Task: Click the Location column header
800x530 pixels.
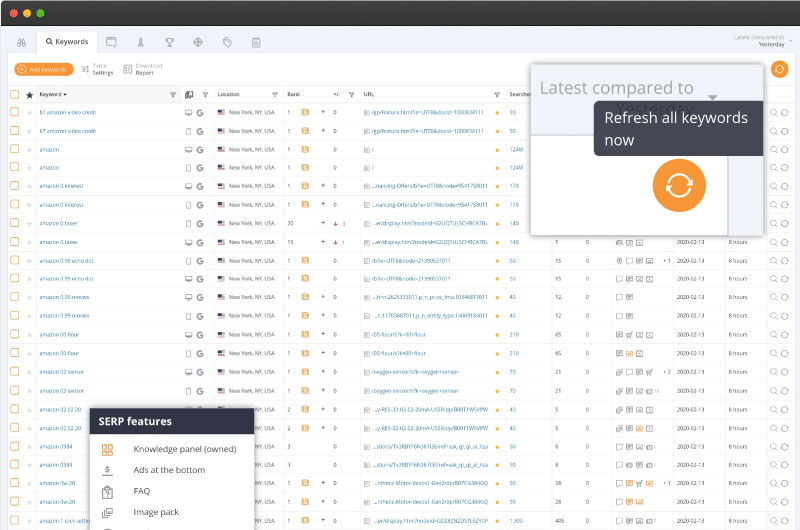Action: [228, 94]
